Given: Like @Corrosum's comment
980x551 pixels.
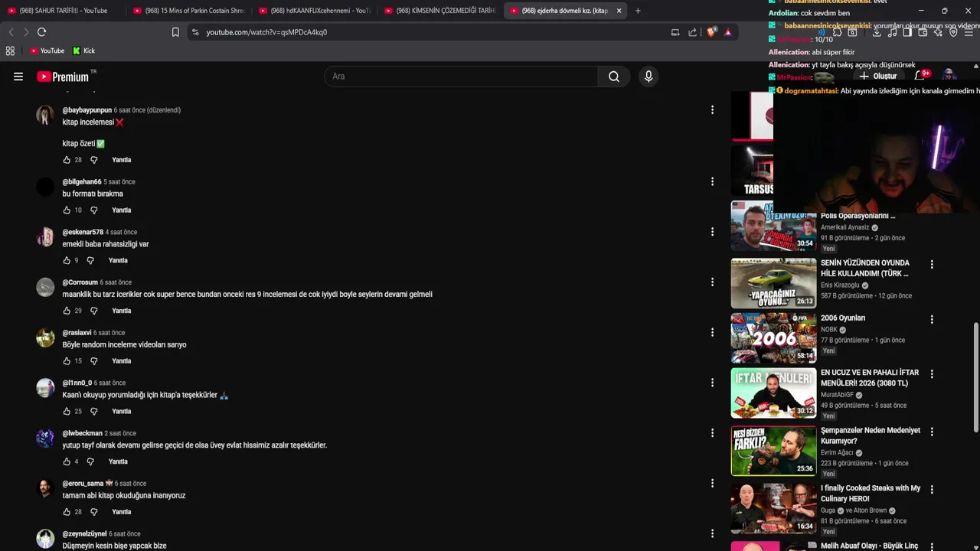Looking at the screenshot, I should [x=67, y=311].
